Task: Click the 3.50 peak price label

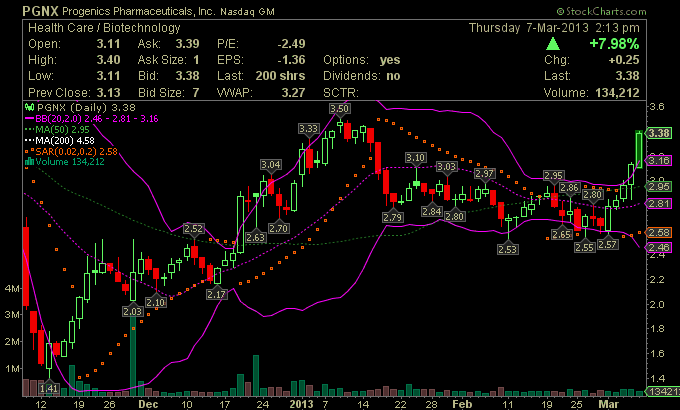Action: [x=340, y=108]
